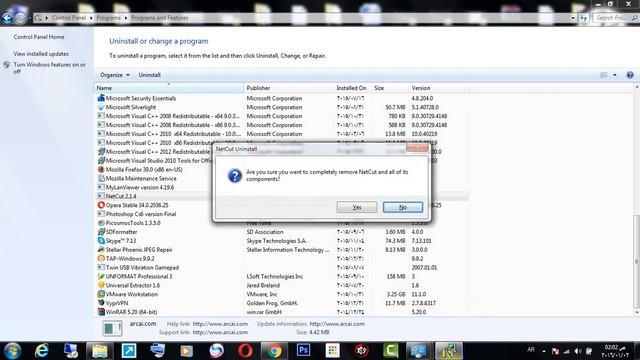The height and width of the screenshot is (360, 640).
Task: Click Control Panel in the address breadcrumb
Action: pos(69,18)
